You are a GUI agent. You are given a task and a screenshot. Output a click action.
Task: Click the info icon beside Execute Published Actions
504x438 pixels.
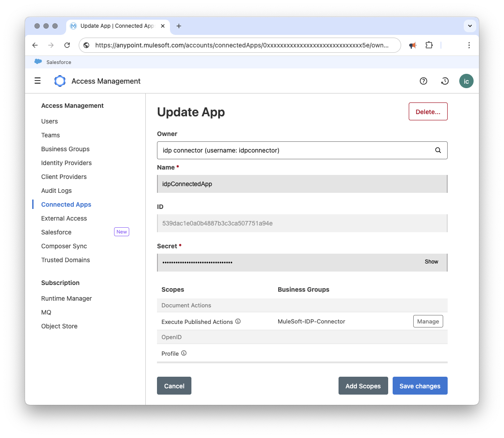point(238,321)
